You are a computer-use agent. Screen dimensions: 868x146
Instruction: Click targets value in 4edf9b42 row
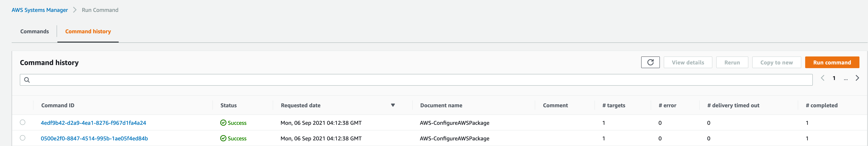[x=603, y=123]
